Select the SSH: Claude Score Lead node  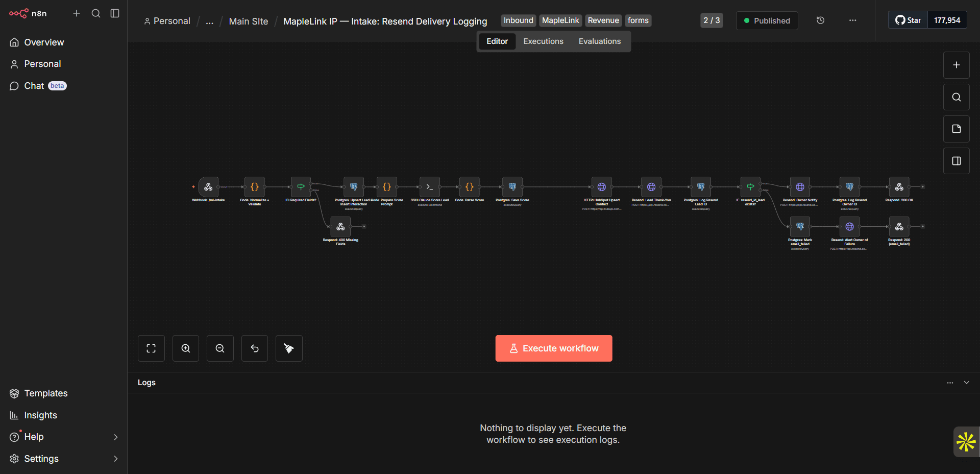tap(429, 187)
